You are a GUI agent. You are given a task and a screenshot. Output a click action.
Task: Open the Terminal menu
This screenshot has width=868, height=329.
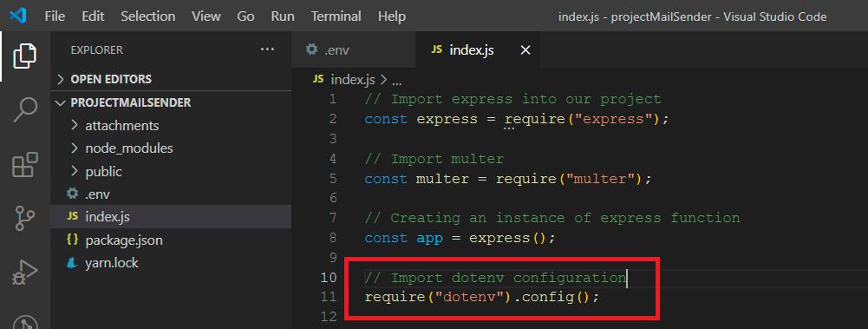(336, 16)
